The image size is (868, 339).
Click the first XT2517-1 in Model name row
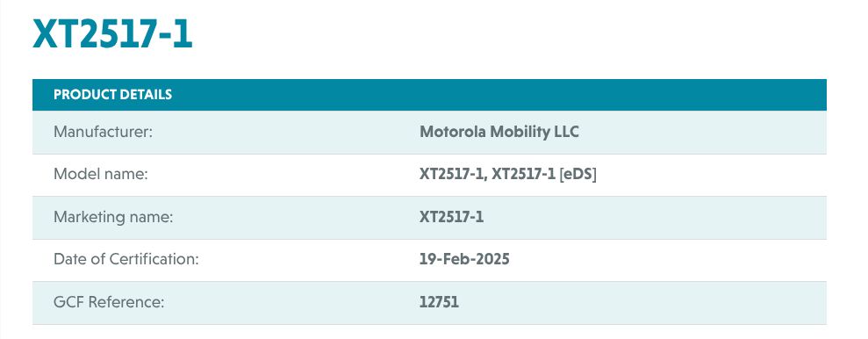452,175
